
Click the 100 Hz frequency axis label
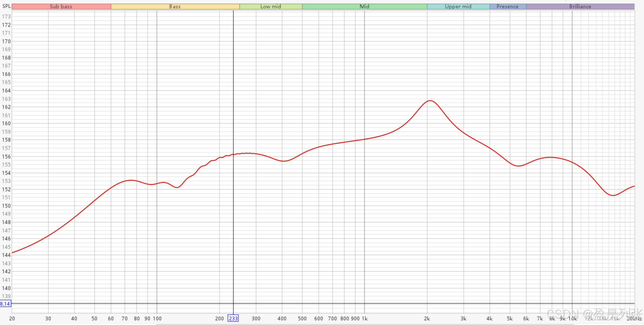click(x=157, y=319)
